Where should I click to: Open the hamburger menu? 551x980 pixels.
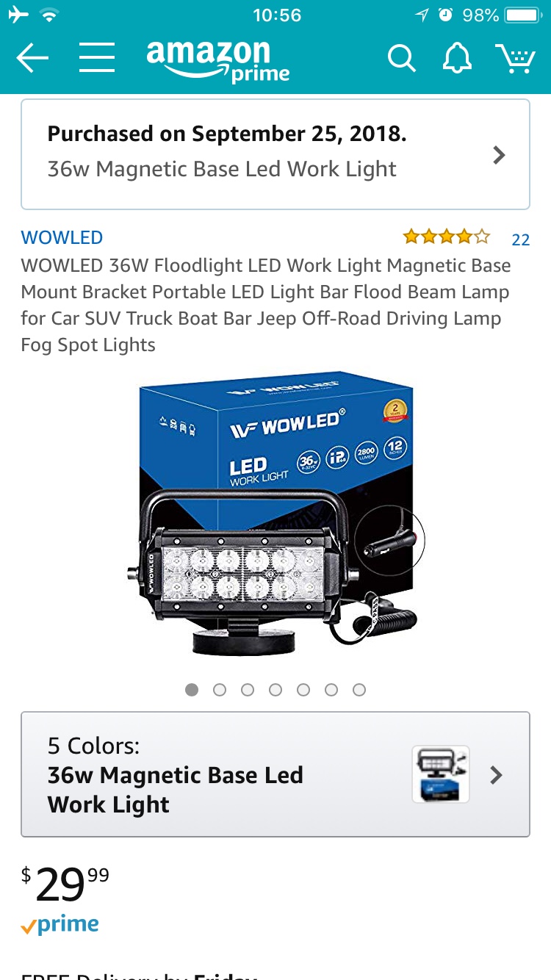(97, 57)
